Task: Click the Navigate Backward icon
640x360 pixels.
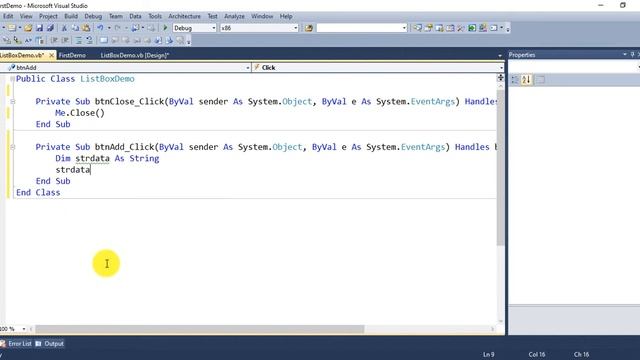Action: (x=135, y=28)
